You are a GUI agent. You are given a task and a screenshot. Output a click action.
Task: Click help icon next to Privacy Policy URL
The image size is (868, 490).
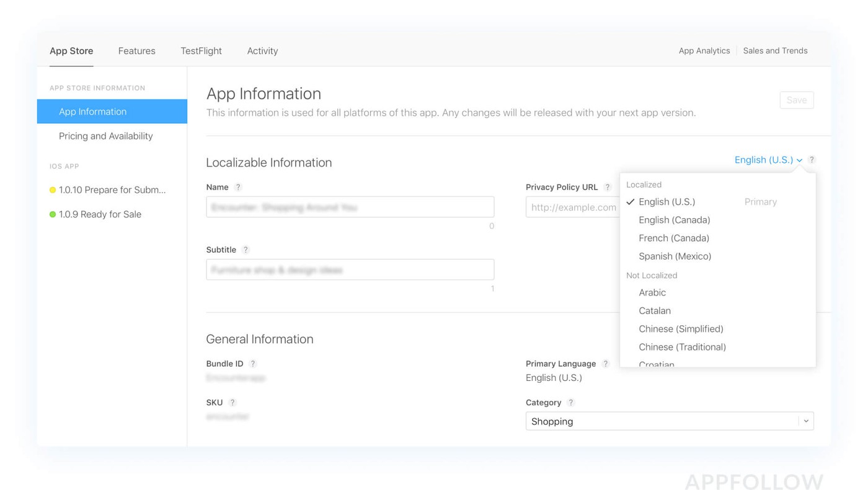[608, 187]
